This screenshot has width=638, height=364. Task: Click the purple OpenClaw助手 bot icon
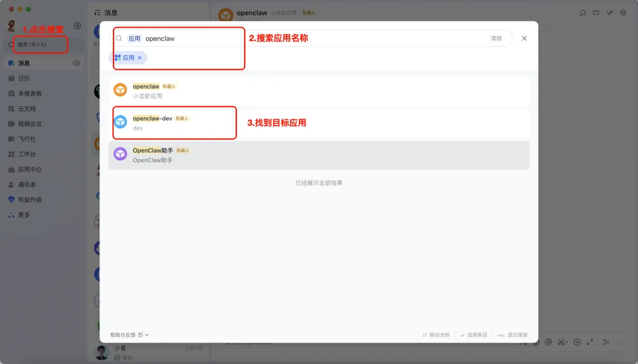[x=120, y=154]
